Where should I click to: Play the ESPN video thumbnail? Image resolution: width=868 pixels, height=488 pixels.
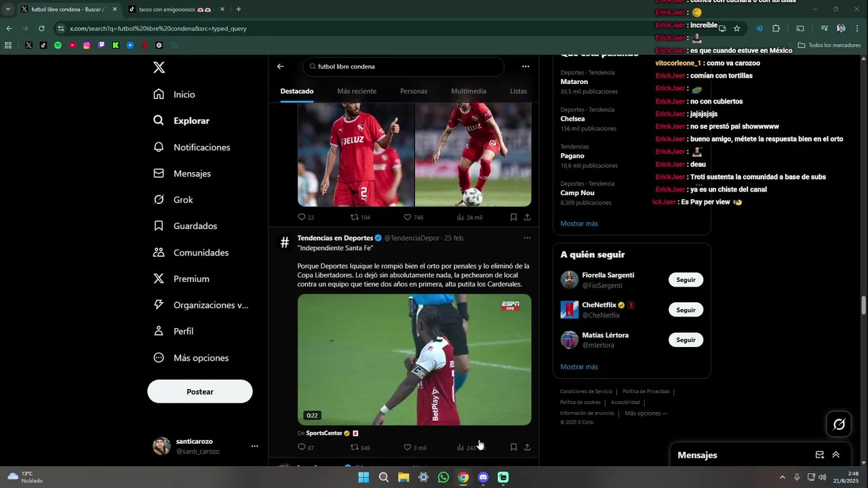pyautogui.click(x=414, y=359)
